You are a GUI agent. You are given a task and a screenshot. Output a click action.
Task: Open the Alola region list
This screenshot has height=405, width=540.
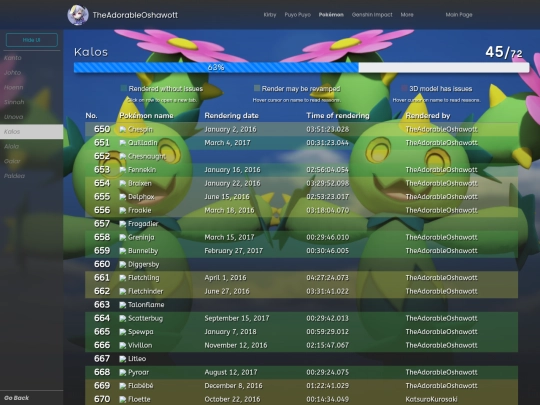coord(31,146)
